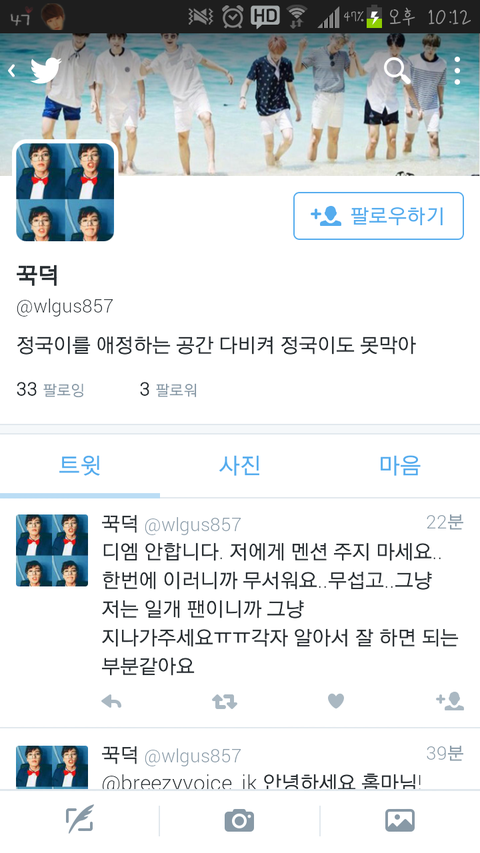Switch to the 트윗 tab
The height and width of the screenshot is (853, 480).
(x=80, y=466)
